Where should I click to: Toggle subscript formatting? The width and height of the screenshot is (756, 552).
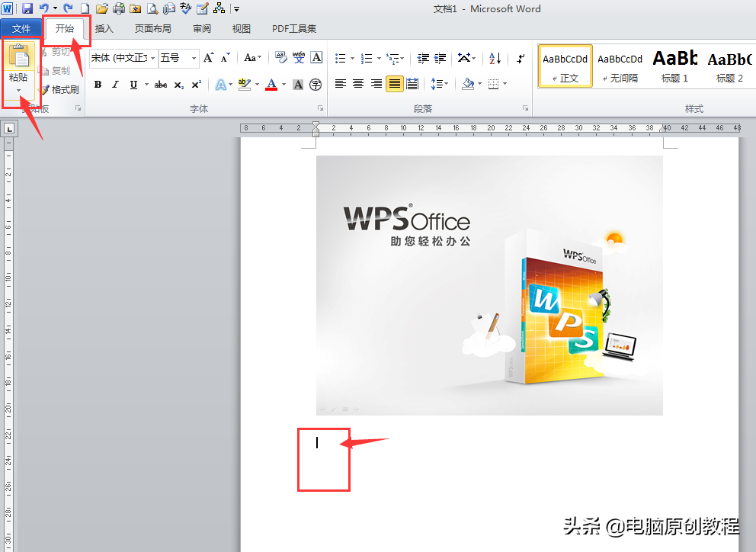coord(179,85)
